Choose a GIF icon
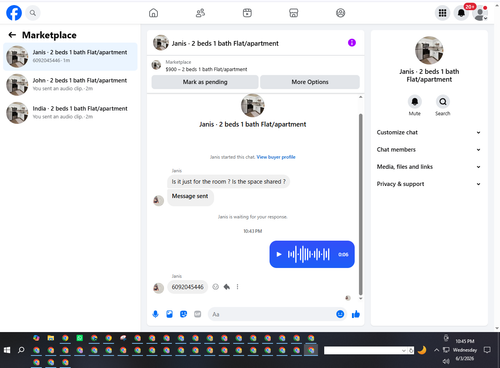The height and width of the screenshot is (368, 500). [x=197, y=314]
